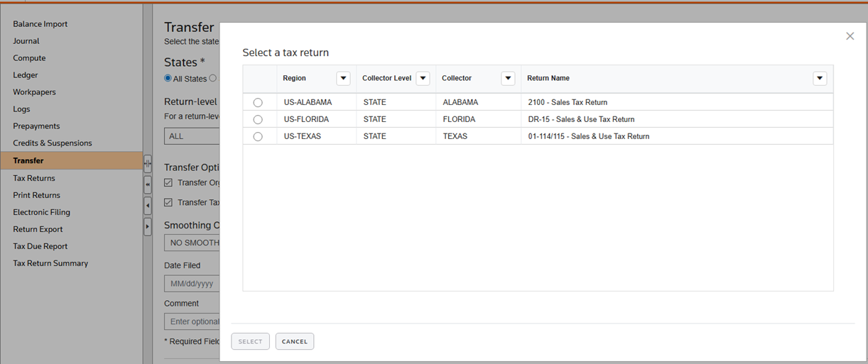This screenshot has width=868, height=364.
Task: Click the sidebar splitter resize handle icon
Action: click(148, 164)
